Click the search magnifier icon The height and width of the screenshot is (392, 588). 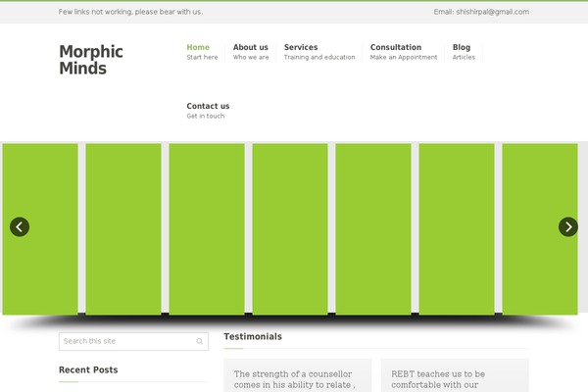point(200,341)
